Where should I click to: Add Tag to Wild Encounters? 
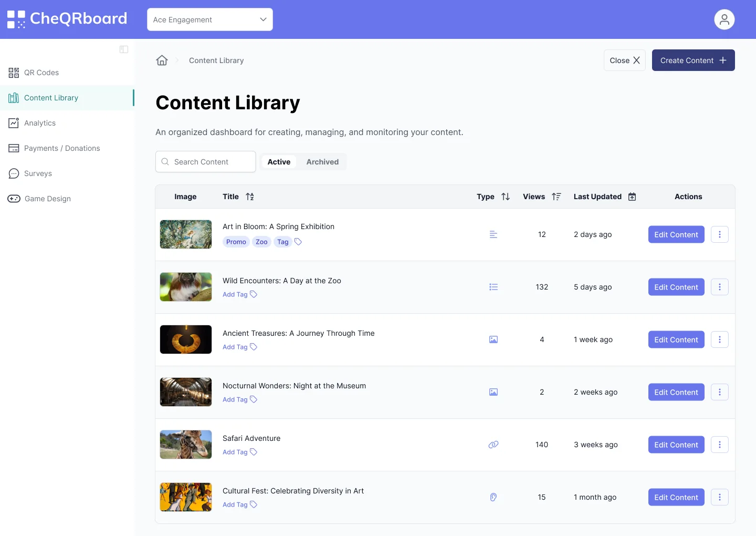240,294
